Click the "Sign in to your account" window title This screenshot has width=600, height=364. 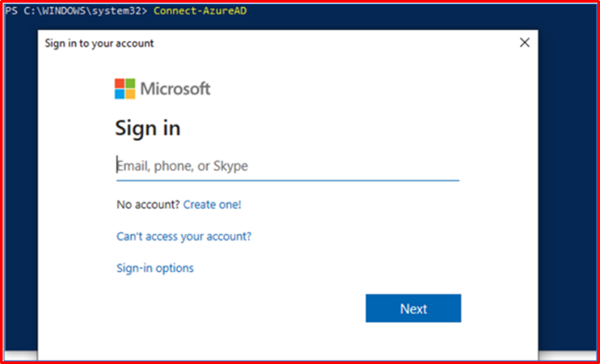point(99,43)
